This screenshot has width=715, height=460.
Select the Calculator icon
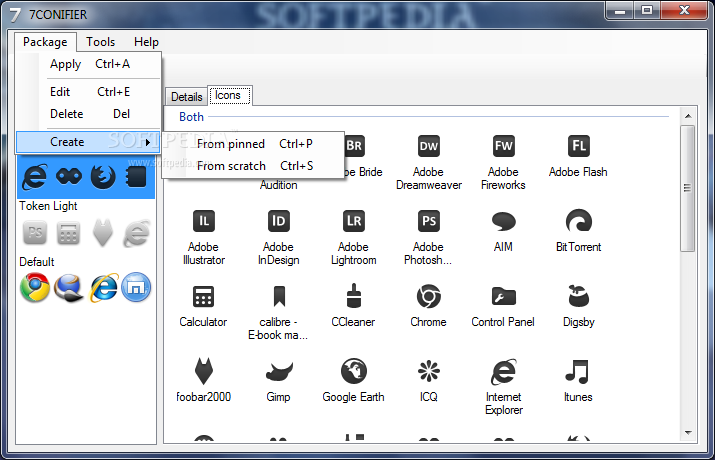coord(203,296)
